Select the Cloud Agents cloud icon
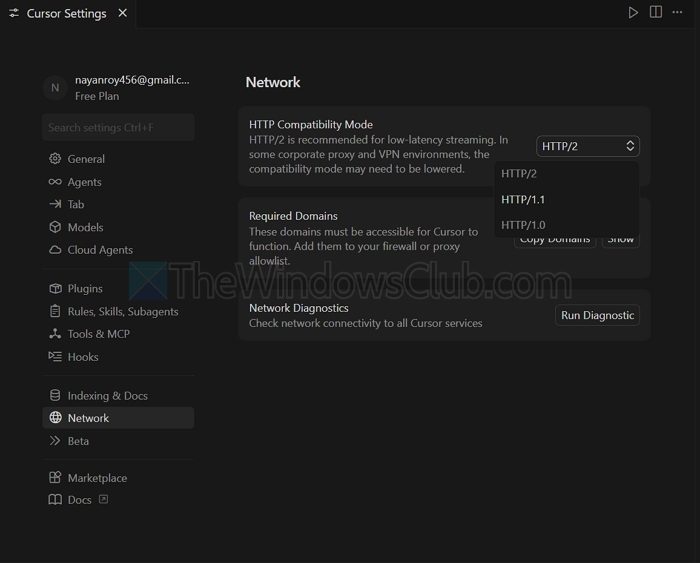This screenshot has height=563, width=700. tap(55, 250)
